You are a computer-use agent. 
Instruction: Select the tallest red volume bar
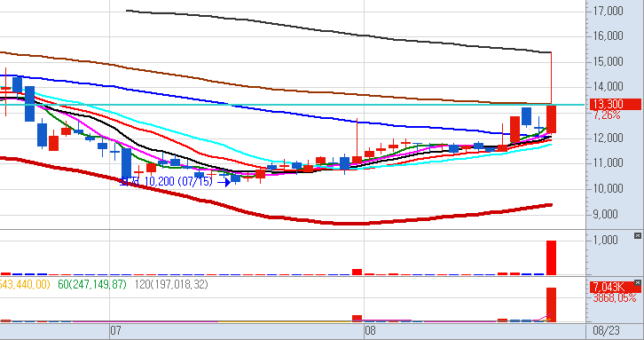coord(551,257)
